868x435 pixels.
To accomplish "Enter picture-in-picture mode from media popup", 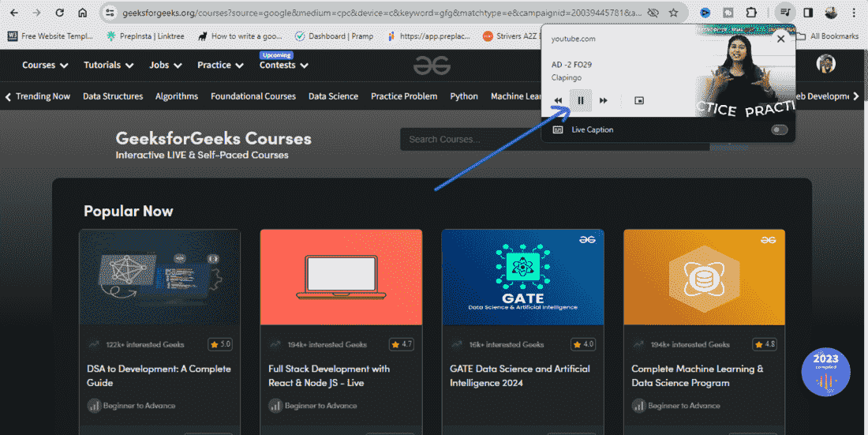I will pos(639,100).
